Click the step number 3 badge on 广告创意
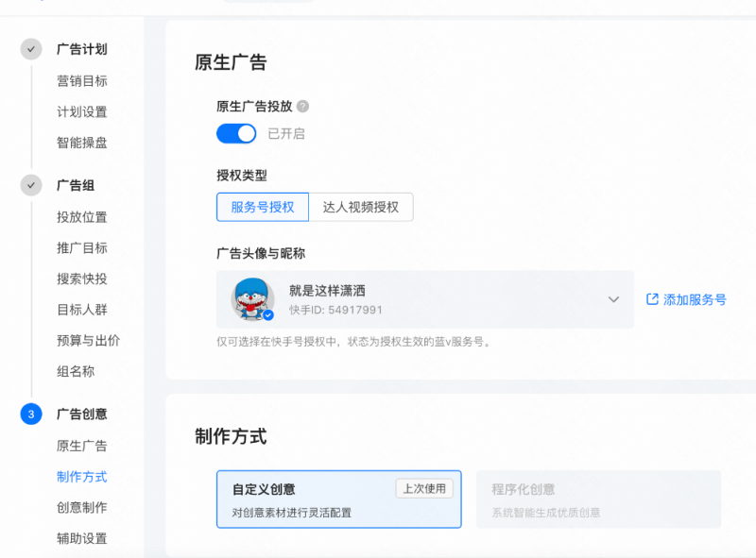The width and height of the screenshot is (756, 558). click(x=30, y=414)
